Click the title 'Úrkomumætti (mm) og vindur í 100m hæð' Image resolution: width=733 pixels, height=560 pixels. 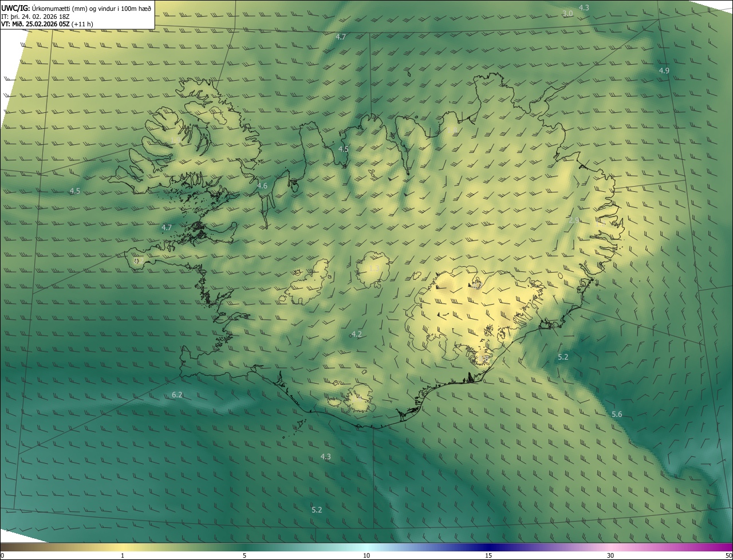[91, 8]
